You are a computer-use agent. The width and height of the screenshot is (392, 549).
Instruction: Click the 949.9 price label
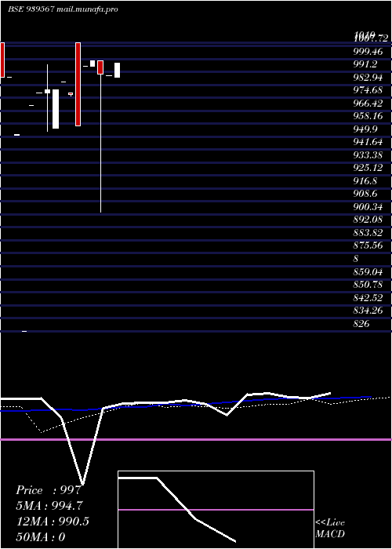point(365,129)
